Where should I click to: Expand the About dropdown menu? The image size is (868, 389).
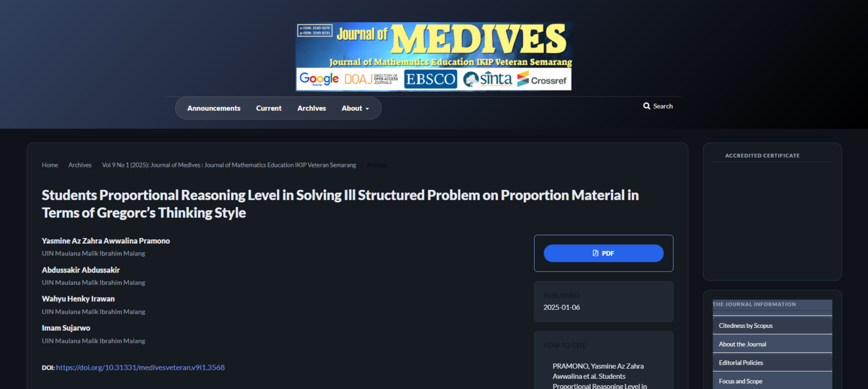[355, 108]
